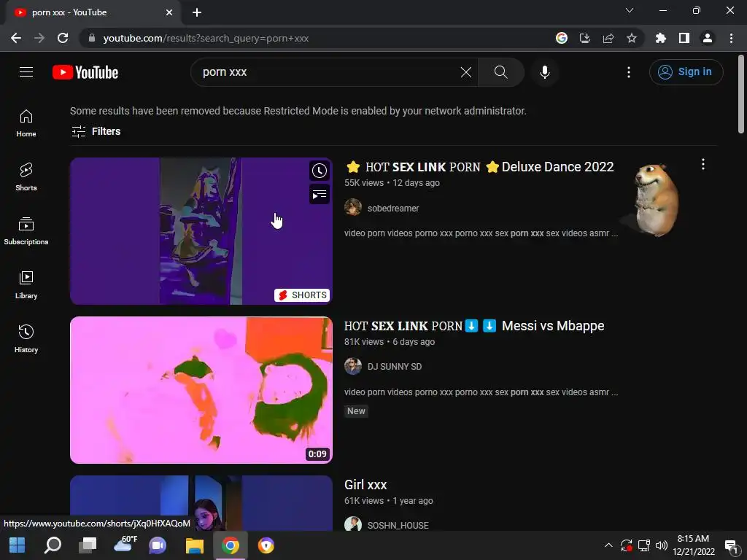Click the Messi vs Mbappe video thumbnail
The height and width of the screenshot is (560, 747).
pos(201,390)
